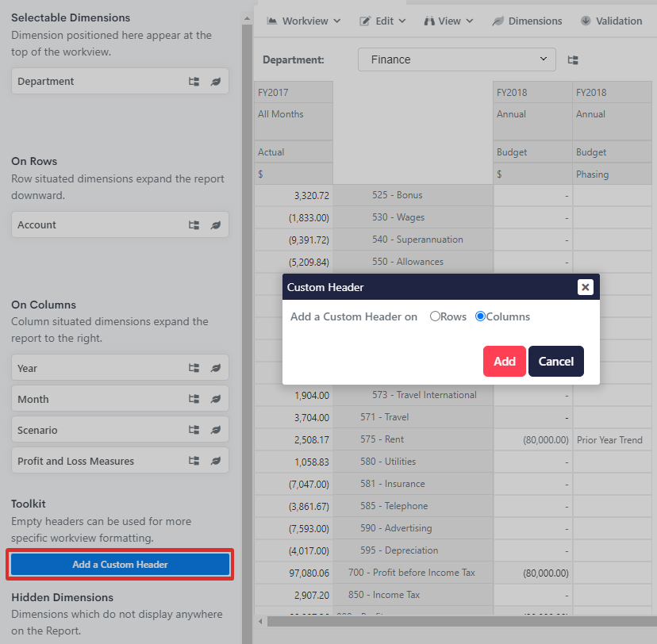Open the Department Finance dropdown
657x644 pixels.
pos(457,59)
